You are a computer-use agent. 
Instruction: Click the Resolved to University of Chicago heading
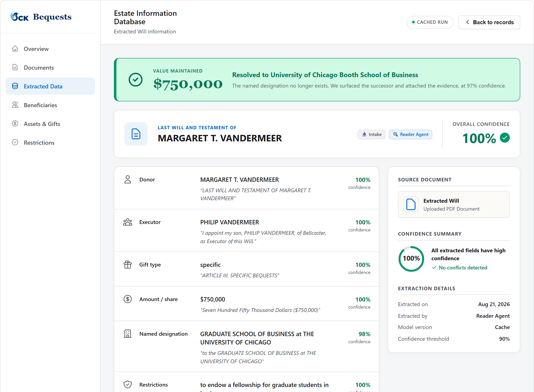[325, 75]
